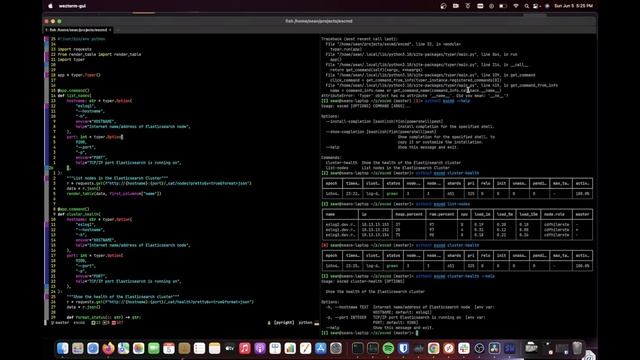Open the App Store dock icon
Image resolution: width=640 pixels, height=360 pixels.
pyautogui.click(x=320, y=348)
